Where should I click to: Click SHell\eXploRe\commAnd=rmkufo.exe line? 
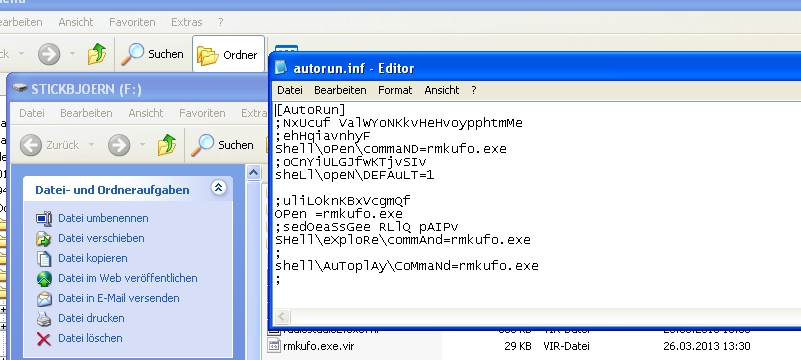(403, 240)
